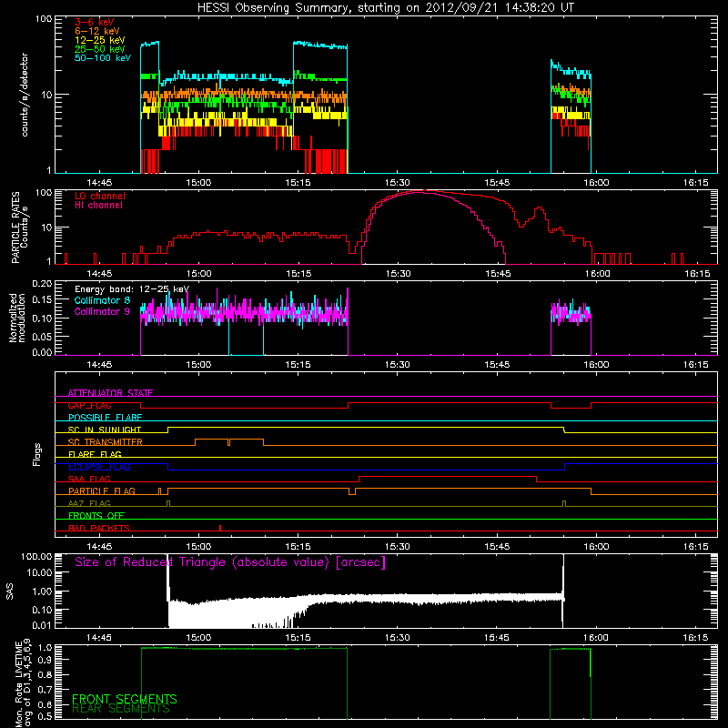Click the 0.20 tick on modulation axis

[x=42, y=284]
